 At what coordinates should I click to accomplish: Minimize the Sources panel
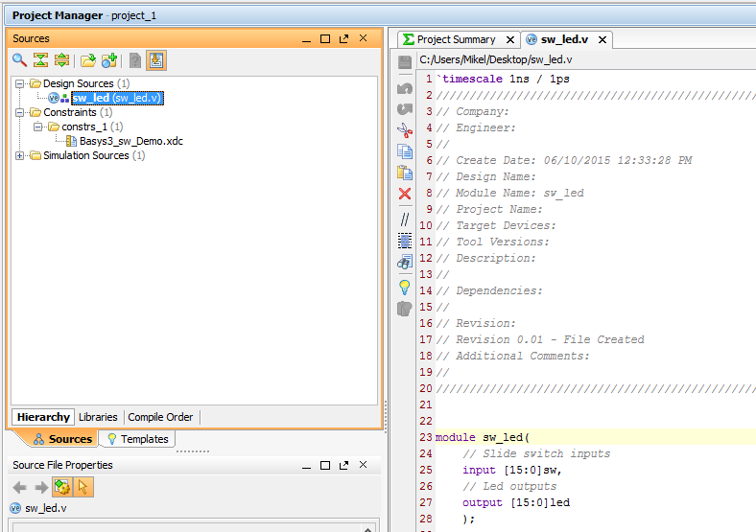[306, 39]
